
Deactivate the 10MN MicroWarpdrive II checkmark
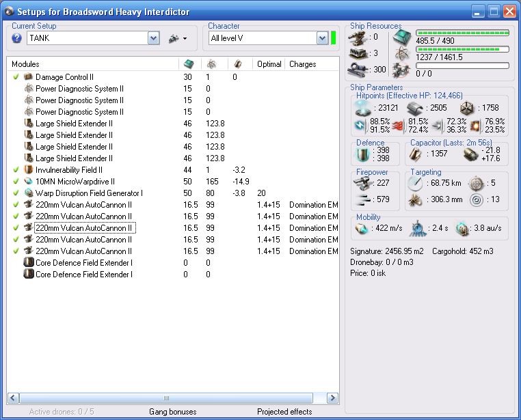pos(16,182)
